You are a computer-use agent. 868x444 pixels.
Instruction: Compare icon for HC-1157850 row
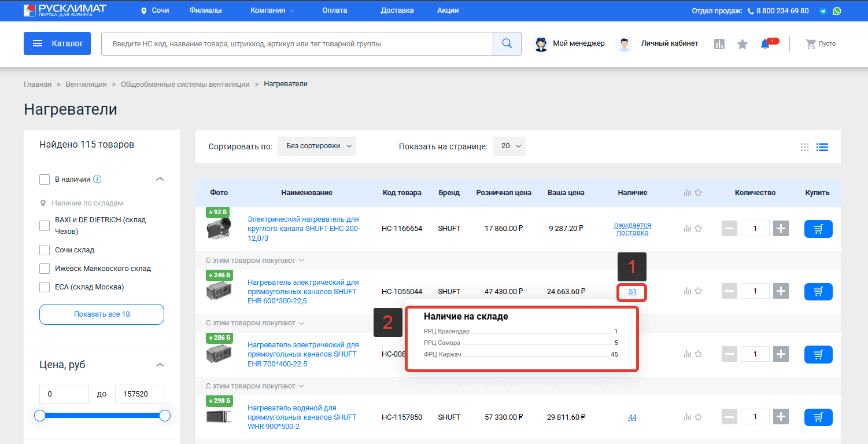688,417
